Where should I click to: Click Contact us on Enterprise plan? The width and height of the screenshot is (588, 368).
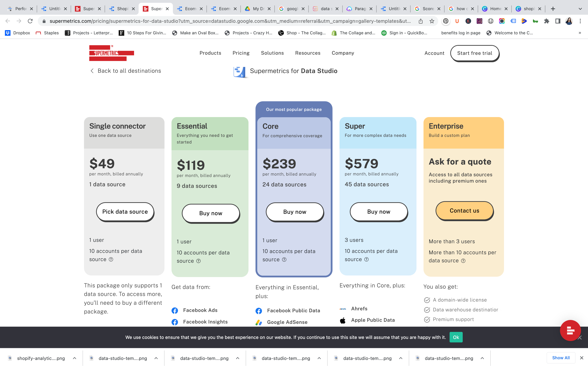pyautogui.click(x=464, y=211)
